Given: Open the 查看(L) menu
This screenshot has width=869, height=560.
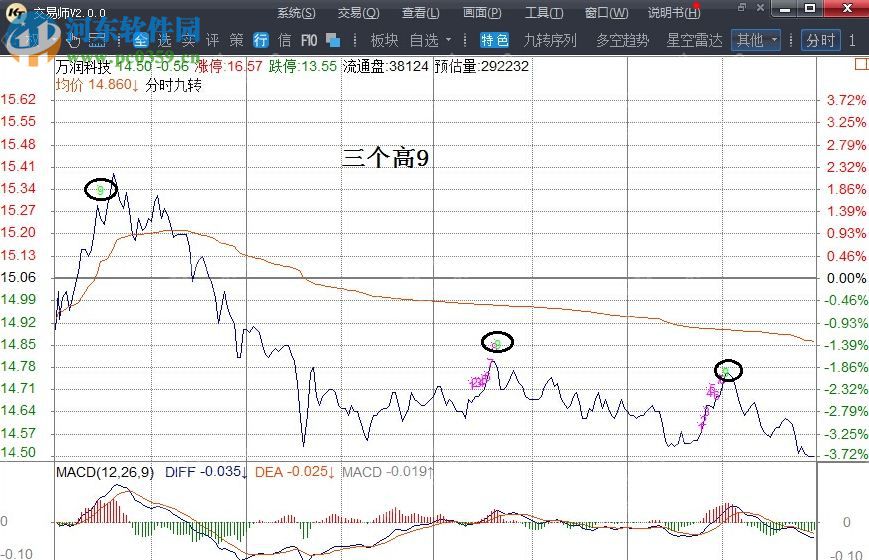Looking at the screenshot, I should 421,12.
